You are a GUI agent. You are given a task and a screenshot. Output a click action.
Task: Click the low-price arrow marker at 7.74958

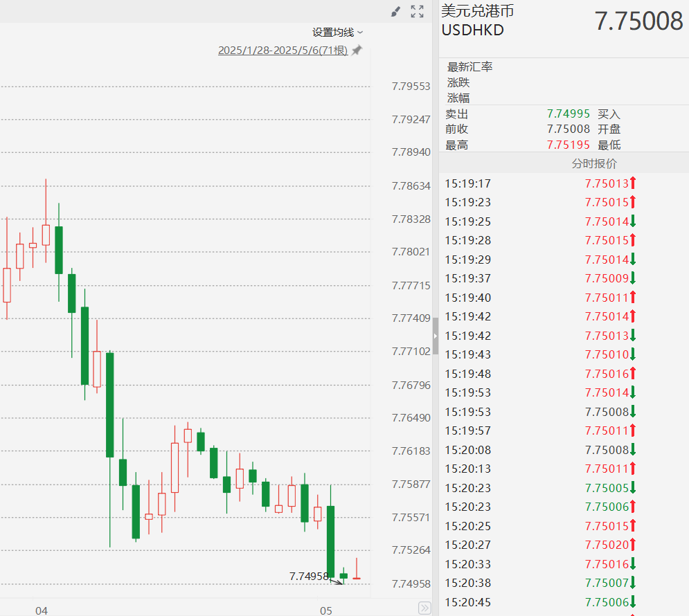coord(337,581)
